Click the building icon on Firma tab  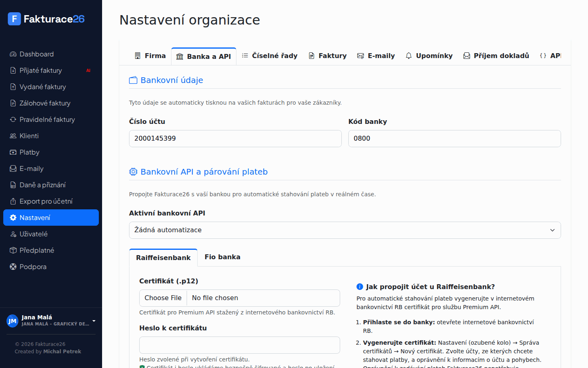click(x=138, y=56)
